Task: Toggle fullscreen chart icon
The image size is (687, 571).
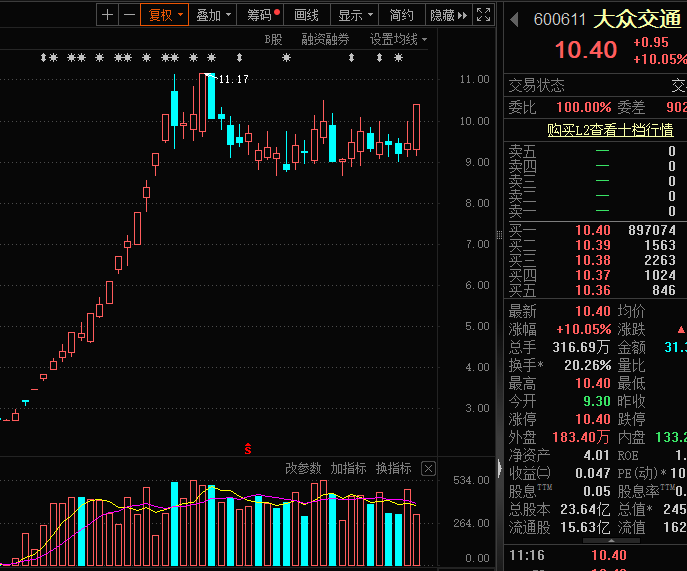Action: (x=484, y=15)
